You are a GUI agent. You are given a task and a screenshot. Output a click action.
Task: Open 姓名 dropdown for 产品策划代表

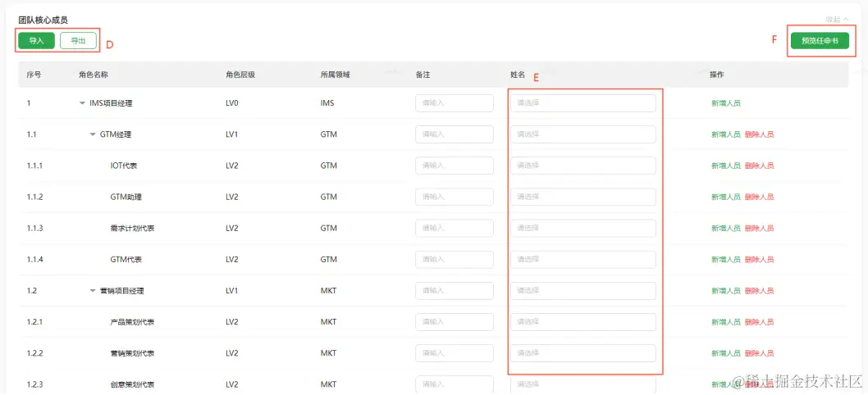tap(583, 322)
